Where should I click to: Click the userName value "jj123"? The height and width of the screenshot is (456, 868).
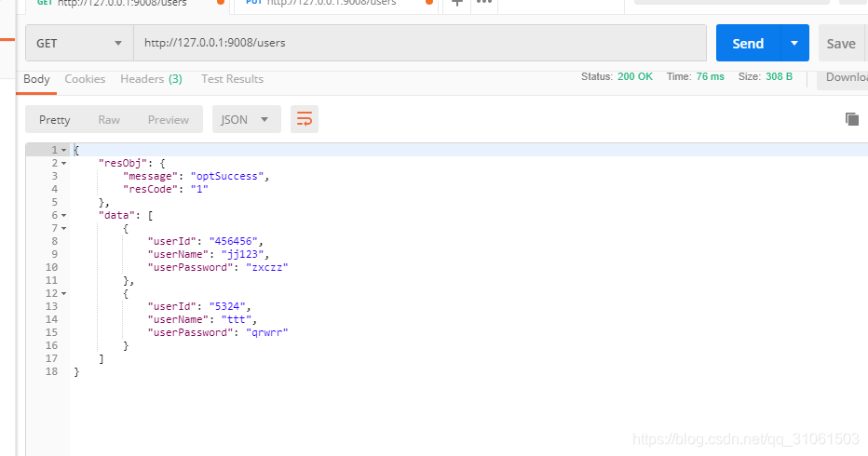[242, 255]
